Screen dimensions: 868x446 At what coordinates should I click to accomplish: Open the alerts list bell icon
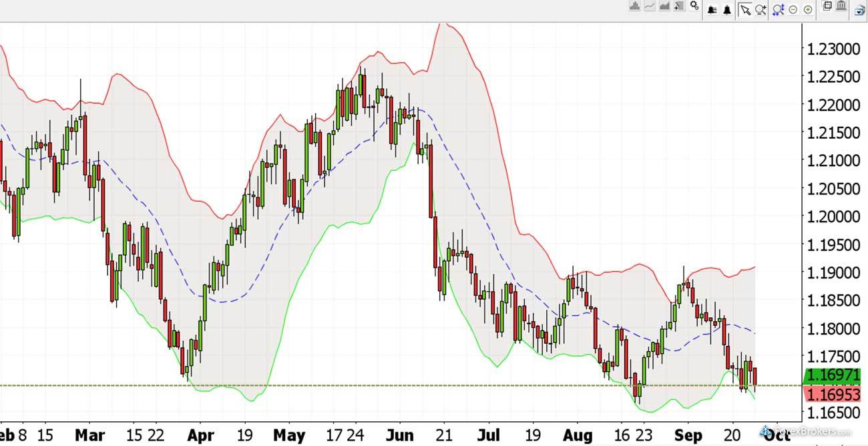[x=712, y=9]
